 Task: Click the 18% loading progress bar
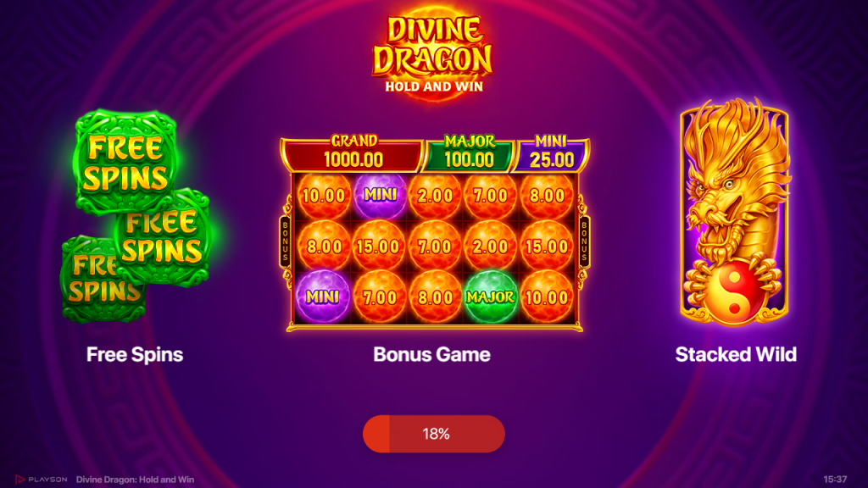click(x=434, y=434)
